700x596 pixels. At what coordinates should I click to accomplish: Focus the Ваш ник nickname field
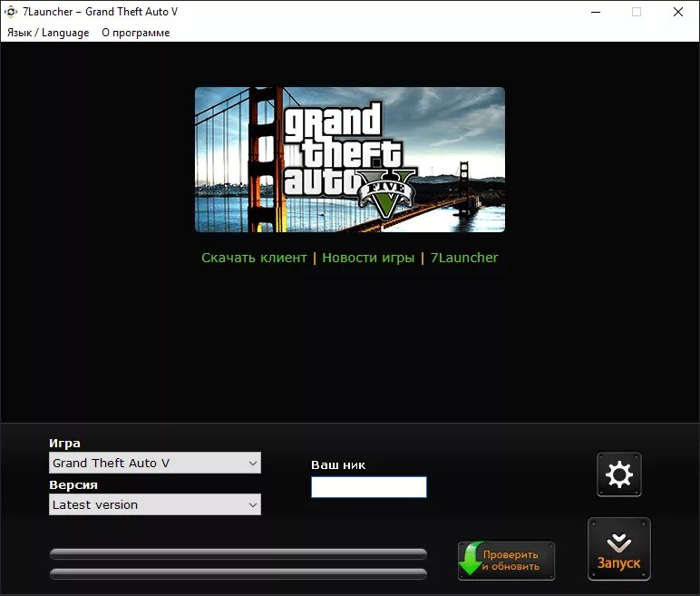[369, 487]
